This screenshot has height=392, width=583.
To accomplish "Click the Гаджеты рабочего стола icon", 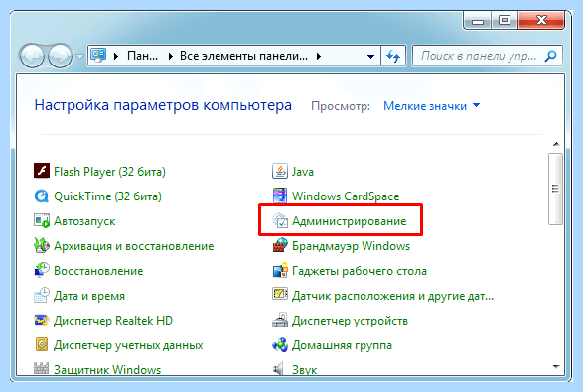I will click(x=280, y=270).
